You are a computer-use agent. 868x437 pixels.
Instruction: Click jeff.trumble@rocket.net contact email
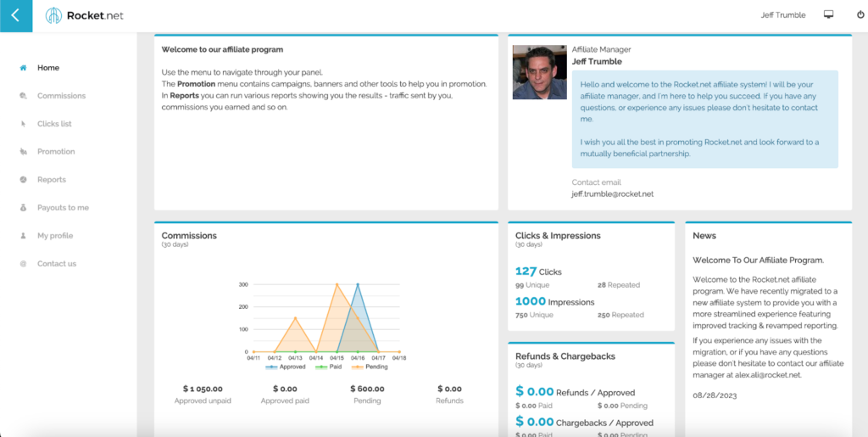(613, 193)
